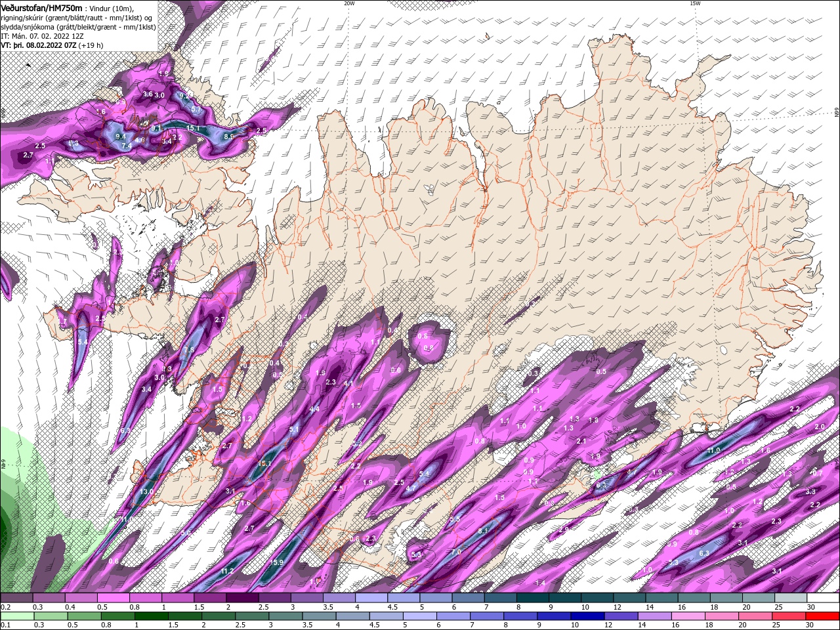This screenshot has height=630, width=840.
Task: Click the 9.2 value in northern Westfjords
Action: coord(185,95)
